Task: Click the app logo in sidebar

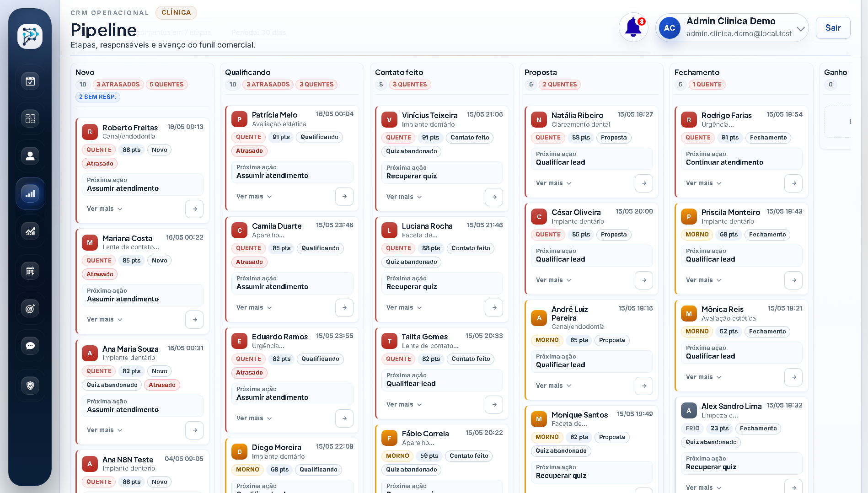Action: (30, 36)
